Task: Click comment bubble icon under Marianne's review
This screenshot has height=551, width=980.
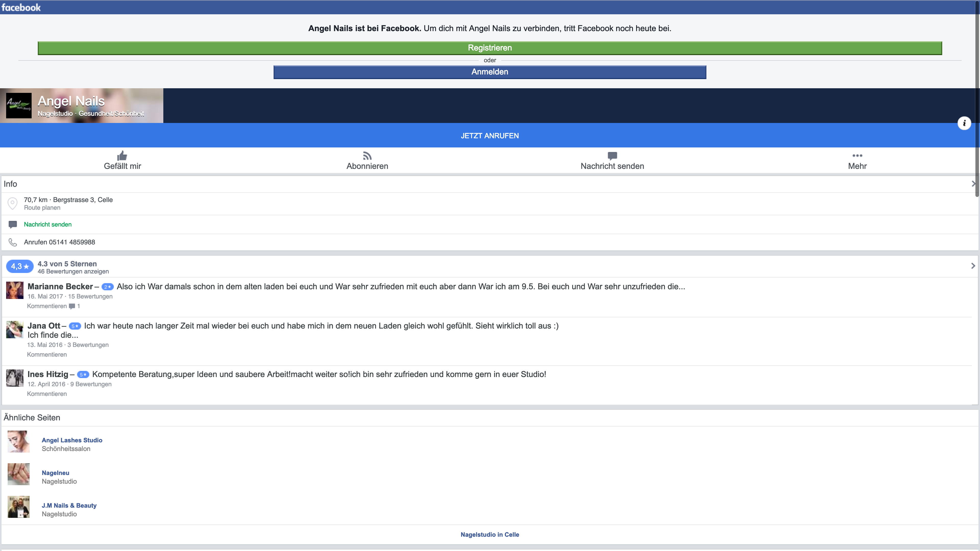Action: (x=72, y=306)
